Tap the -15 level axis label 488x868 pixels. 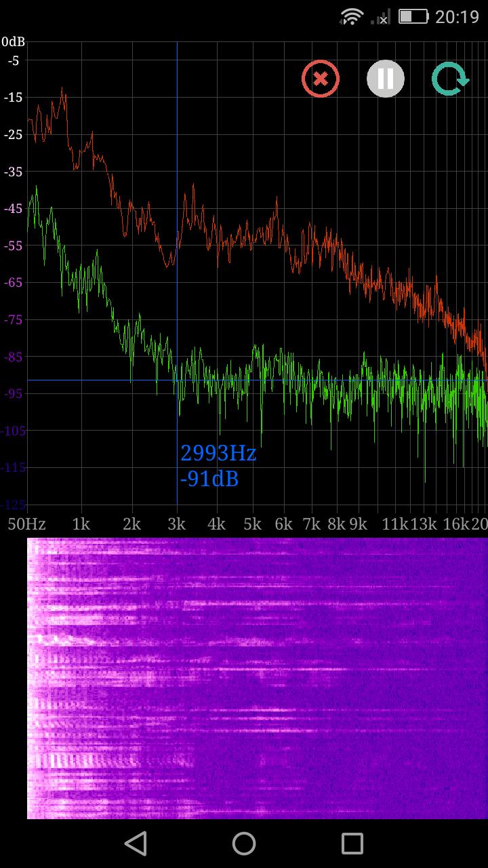14,98
